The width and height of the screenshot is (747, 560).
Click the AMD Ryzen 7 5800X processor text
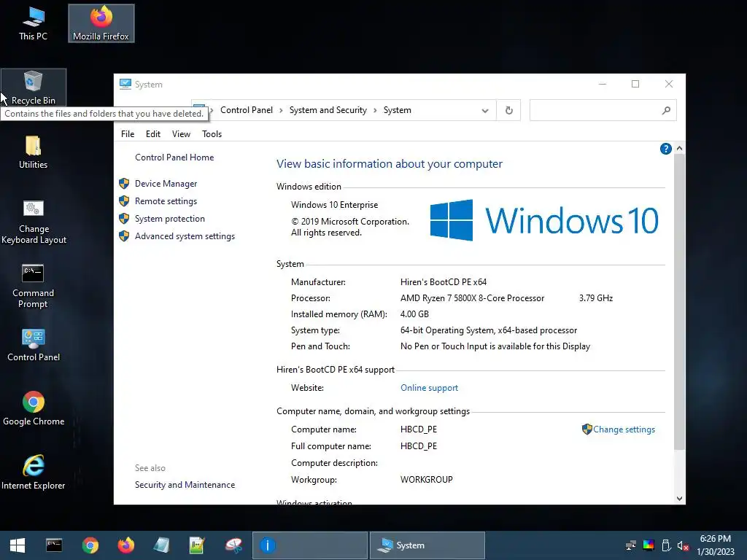coord(472,298)
